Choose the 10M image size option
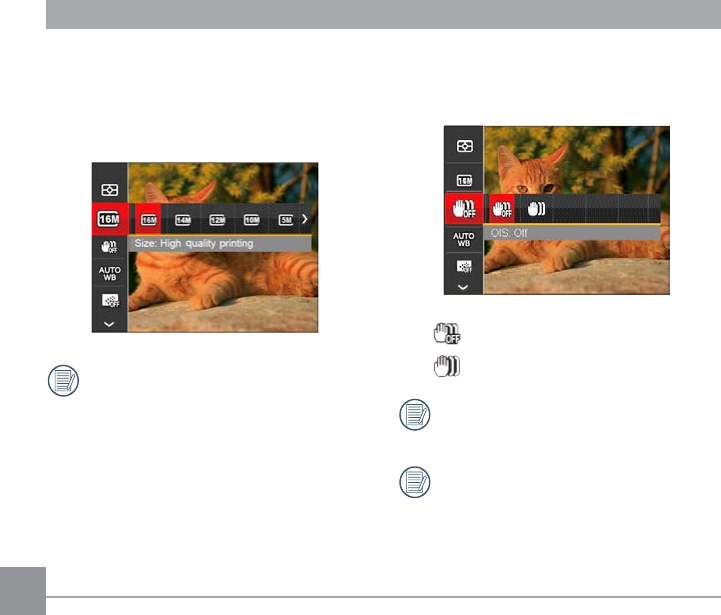The width and height of the screenshot is (721, 615). click(x=252, y=220)
